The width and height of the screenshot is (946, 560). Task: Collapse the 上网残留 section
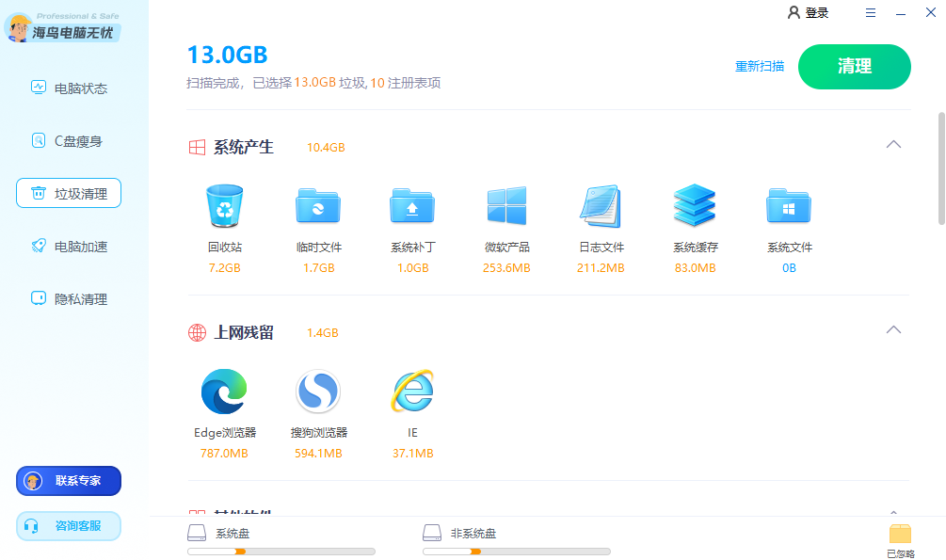(893, 330)
